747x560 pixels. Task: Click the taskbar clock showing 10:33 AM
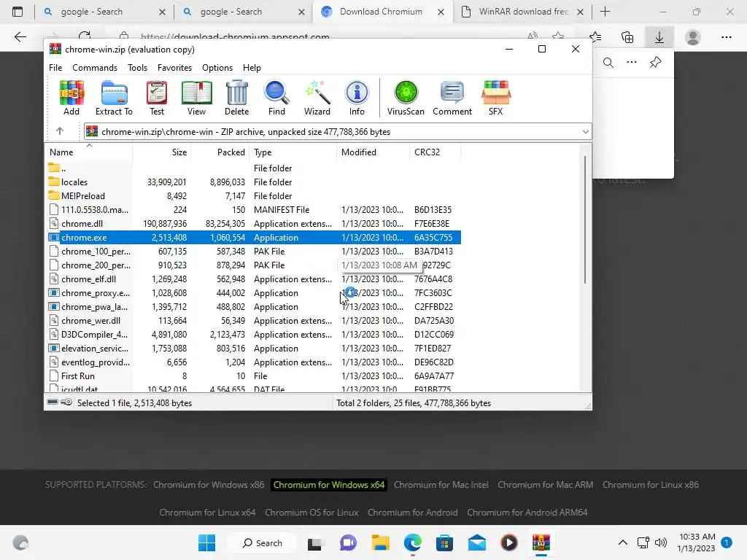(x=696, y=542)
